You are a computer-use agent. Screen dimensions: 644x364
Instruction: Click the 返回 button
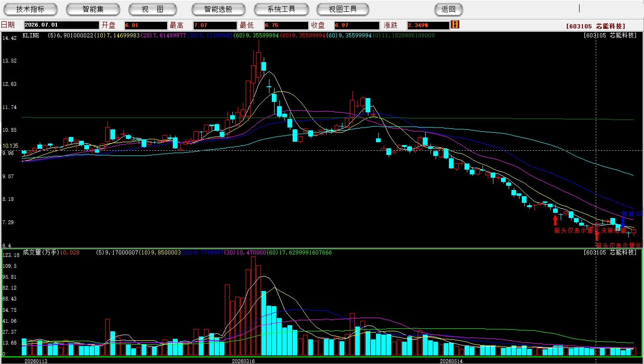[448, 9]
